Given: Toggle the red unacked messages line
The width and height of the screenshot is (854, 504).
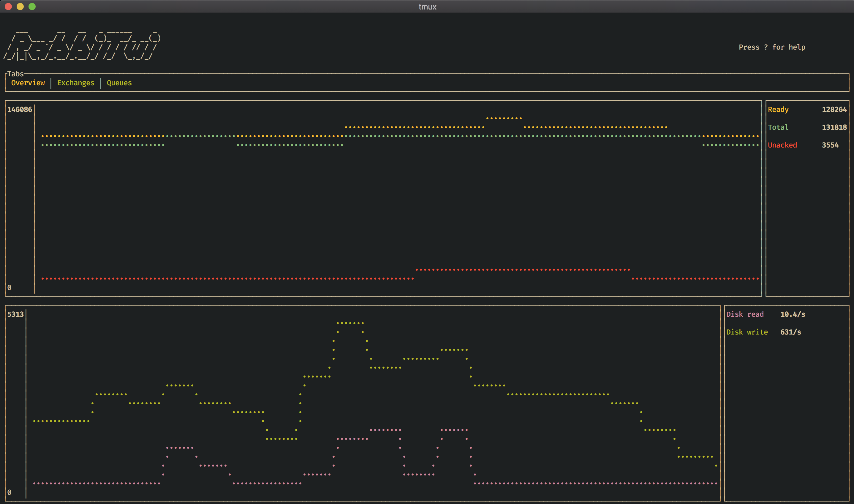Looking at the screenshot, I should 780,145.
